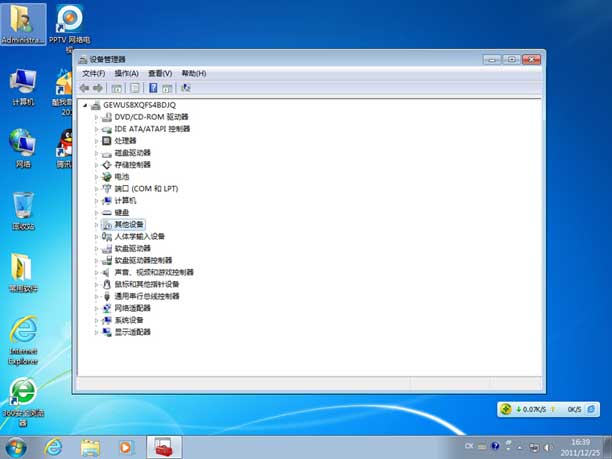Maximize the Device Manager window
Viewport: 612px width, 459px height.
pos(511,60)
